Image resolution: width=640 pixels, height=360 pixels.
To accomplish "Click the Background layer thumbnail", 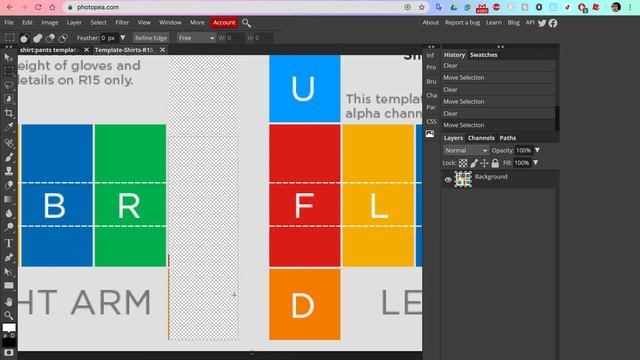I will tap(463, 179).
